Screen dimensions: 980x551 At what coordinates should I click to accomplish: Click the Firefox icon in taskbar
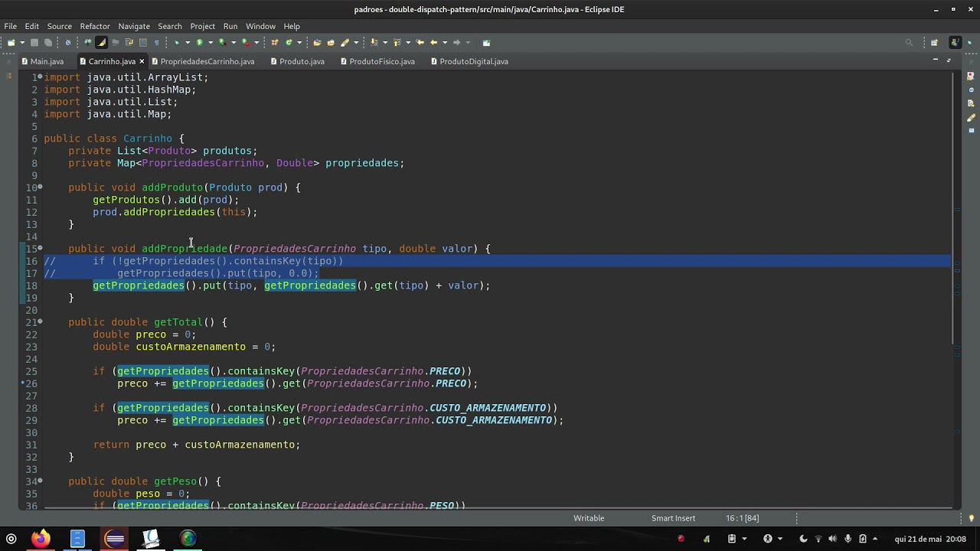(41, 539)
